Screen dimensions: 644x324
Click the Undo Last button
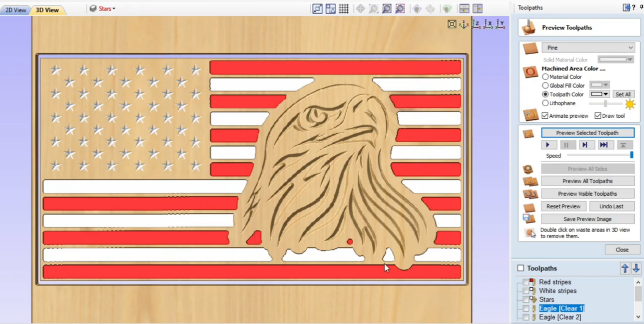click(612, 206)
